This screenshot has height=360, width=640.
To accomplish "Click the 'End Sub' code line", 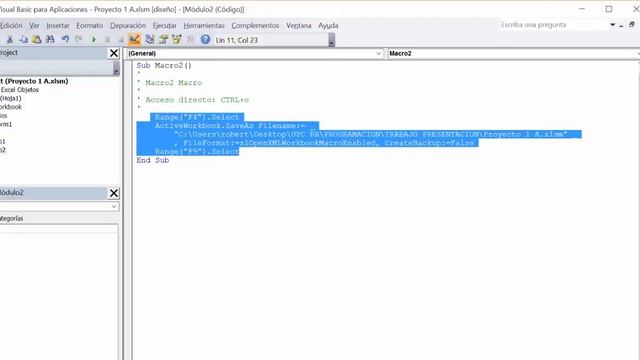I will coord(153,160).
